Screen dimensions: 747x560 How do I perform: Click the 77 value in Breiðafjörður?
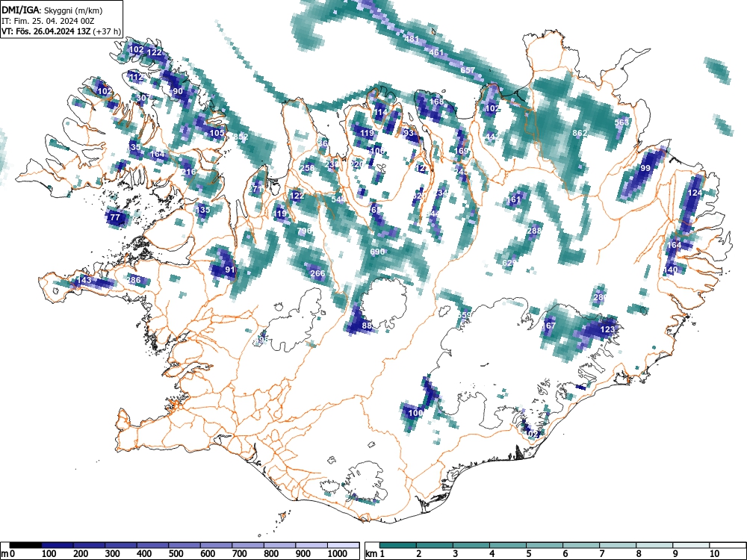[115, 217]
